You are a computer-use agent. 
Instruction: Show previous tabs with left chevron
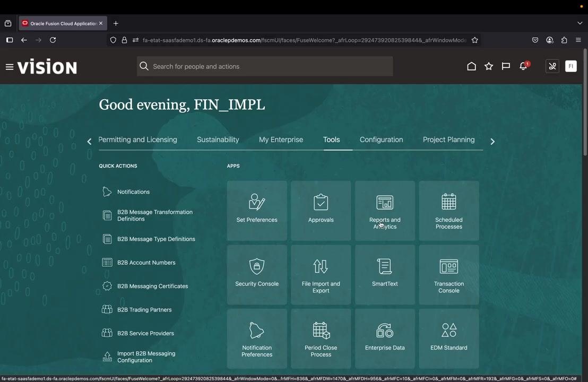(x=89, y=141)
